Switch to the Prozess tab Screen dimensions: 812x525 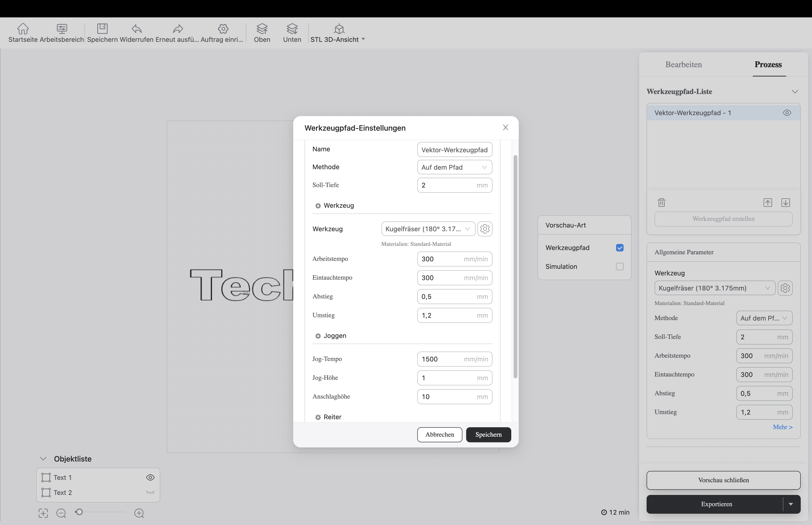[x=768, y=64]
